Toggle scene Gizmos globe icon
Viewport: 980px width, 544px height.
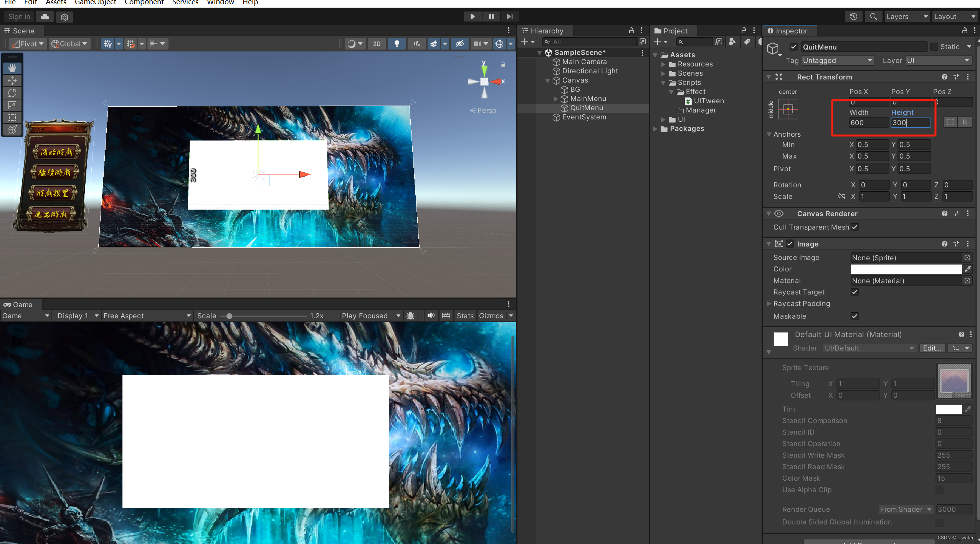point(499,44)
